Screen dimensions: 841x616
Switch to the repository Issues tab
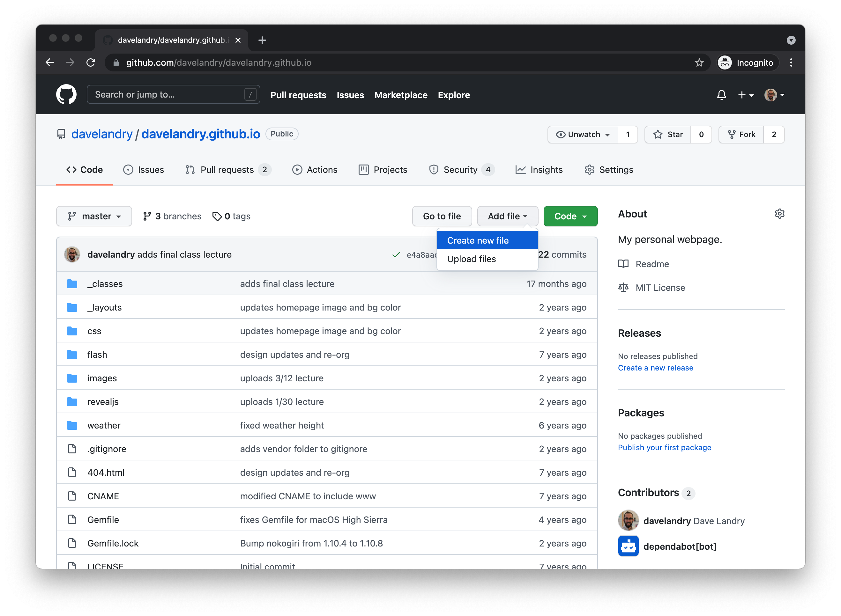click(144, 170)
